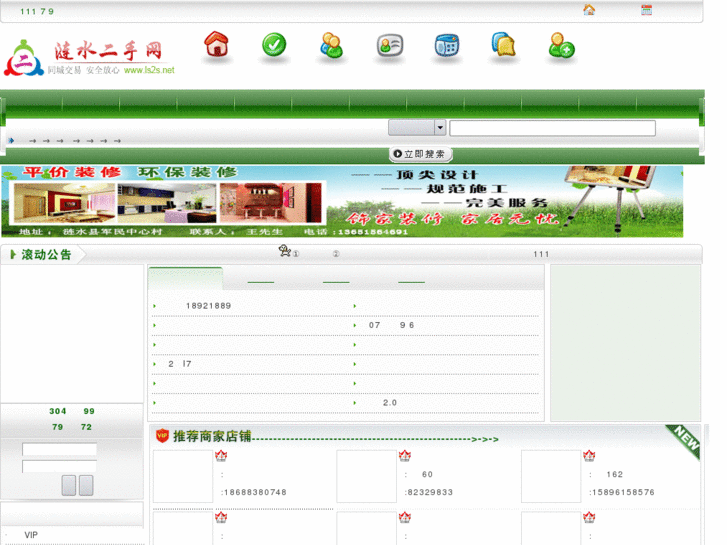Click the search keyword input field
The image size is (727, 545).
552,128
